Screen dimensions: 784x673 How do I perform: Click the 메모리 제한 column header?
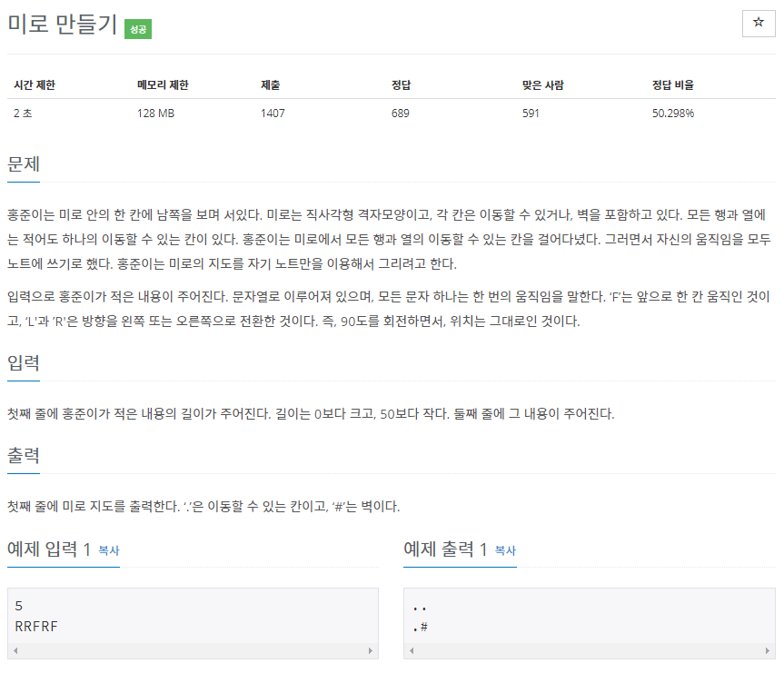163,85
